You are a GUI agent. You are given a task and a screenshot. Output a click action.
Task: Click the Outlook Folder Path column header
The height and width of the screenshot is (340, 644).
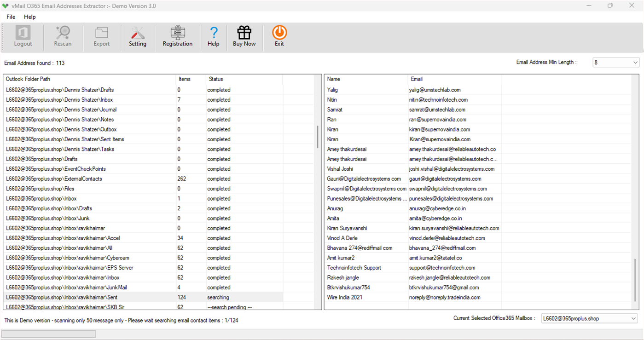click(x=89, y=79)
